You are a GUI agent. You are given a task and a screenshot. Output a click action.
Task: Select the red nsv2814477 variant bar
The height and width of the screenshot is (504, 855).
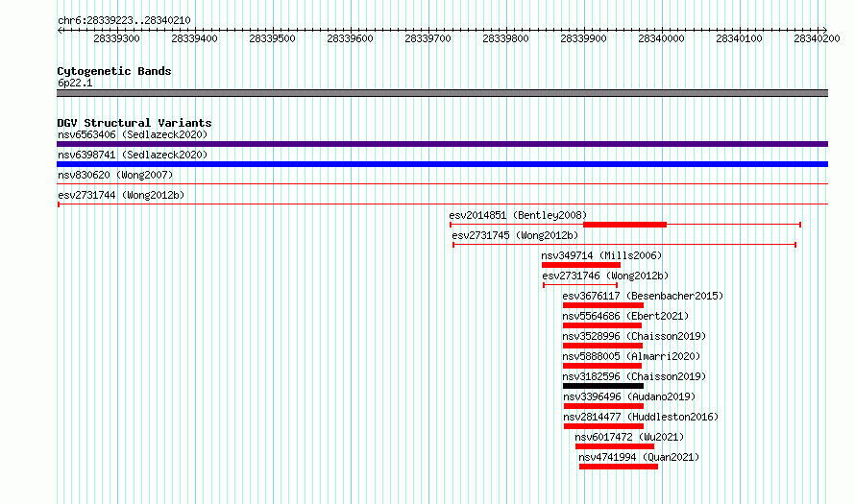[603, 426]
